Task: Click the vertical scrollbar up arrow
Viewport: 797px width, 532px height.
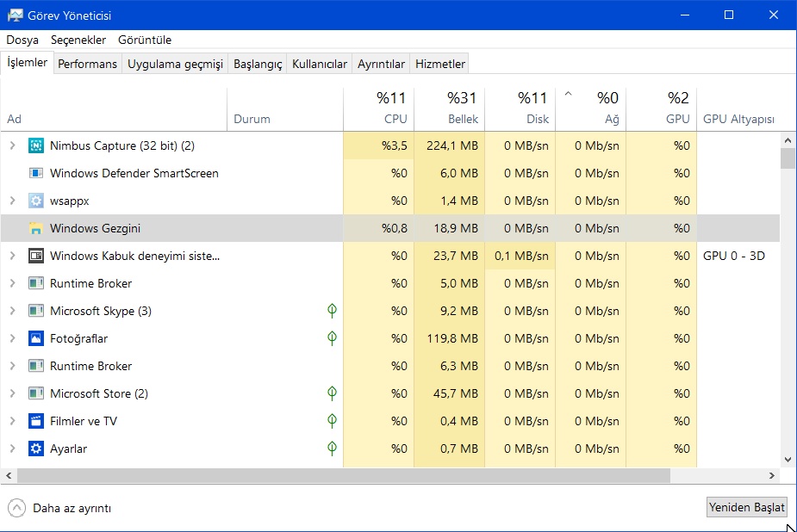Action: point(788,140)
